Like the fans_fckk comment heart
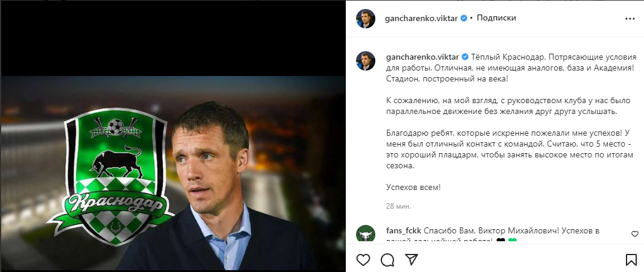Viewport: 644px width, 272px height. pyautogui.click(x=634, y=234)
